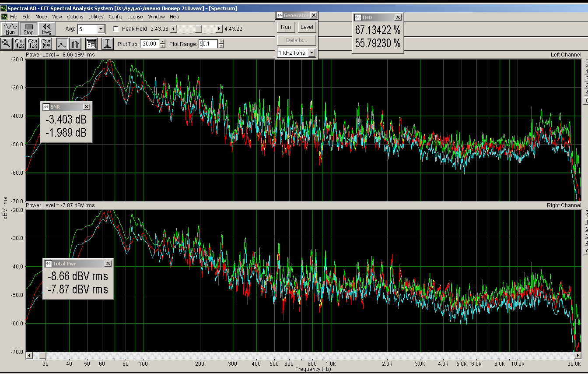This screenshot has height=374, width=588.
Task: Click the frequency axis scrollbar thumb
Action: point(42,356)
